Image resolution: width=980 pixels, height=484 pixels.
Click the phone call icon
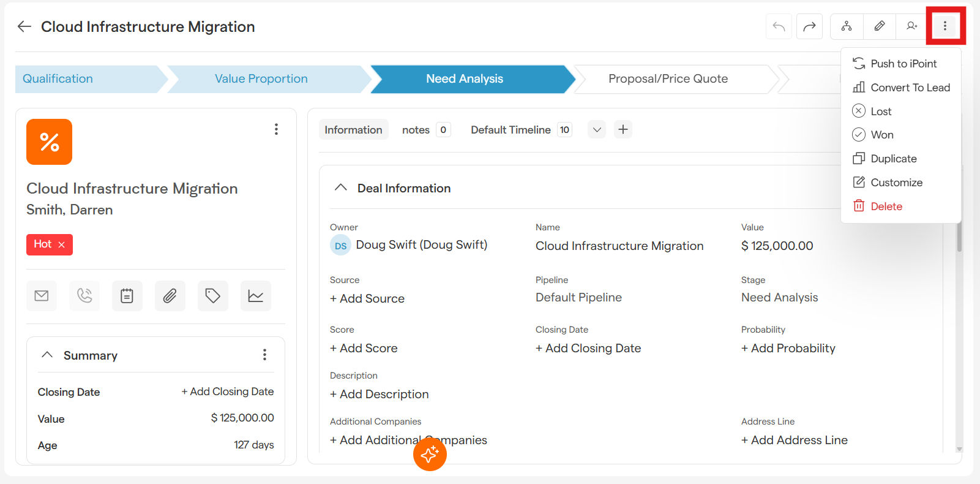pos(84,296)
